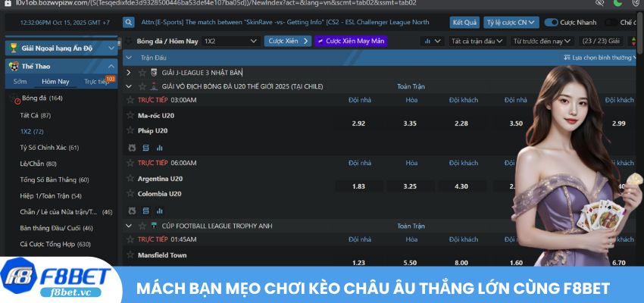
Task: Bet away odds 4.30 on Colombia U20
Action: coord(461,186)
